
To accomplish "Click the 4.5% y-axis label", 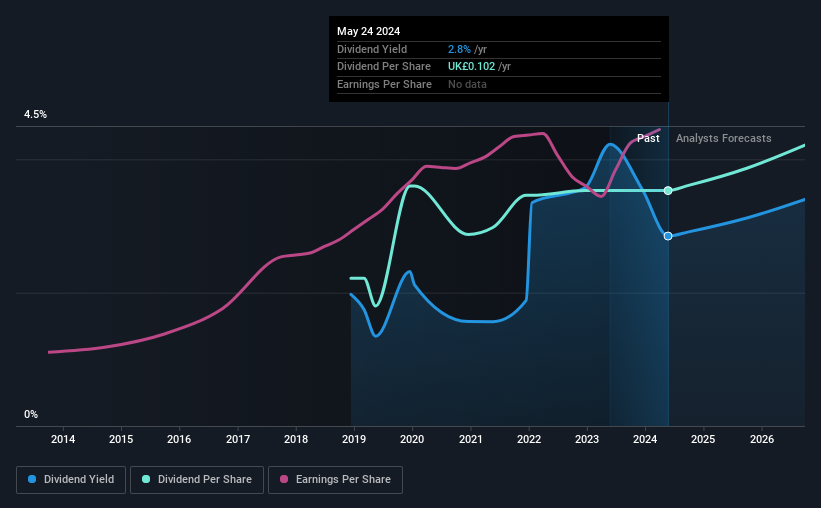I will pos(35,114).
